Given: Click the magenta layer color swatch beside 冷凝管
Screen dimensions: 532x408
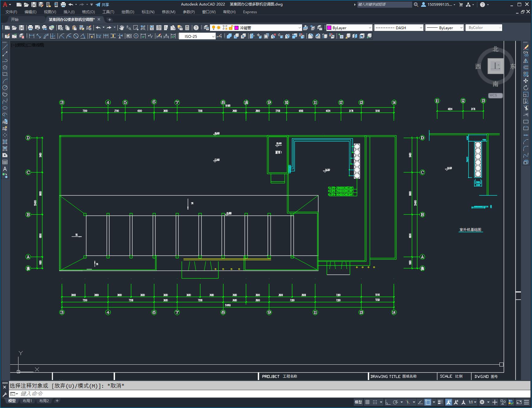Looking at the screenshot, I should (x=237, y=28).
